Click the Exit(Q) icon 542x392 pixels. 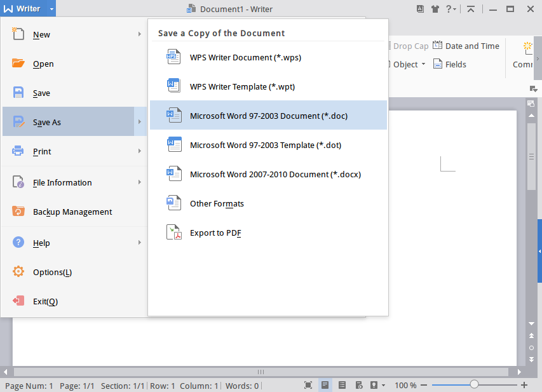point(18,301)
